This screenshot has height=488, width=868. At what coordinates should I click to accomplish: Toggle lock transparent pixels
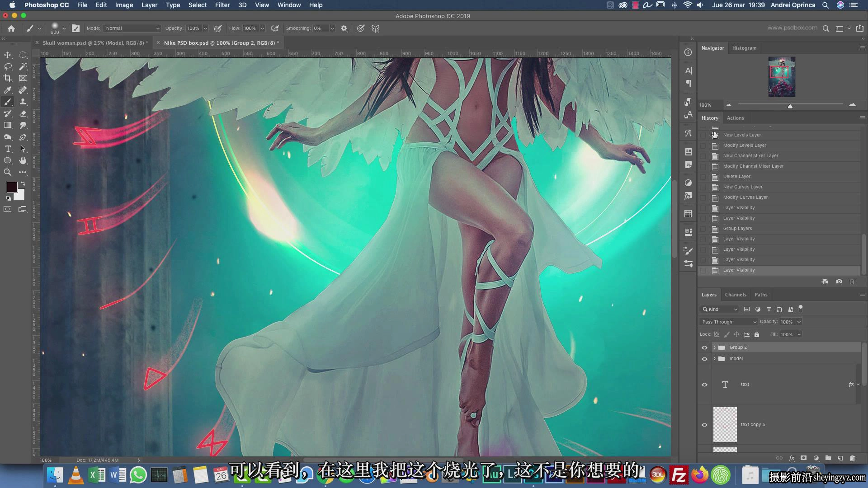[717, 335]
